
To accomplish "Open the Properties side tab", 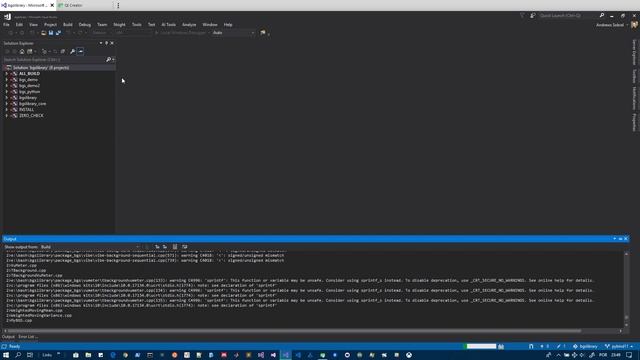I will (x=634, y=122).
